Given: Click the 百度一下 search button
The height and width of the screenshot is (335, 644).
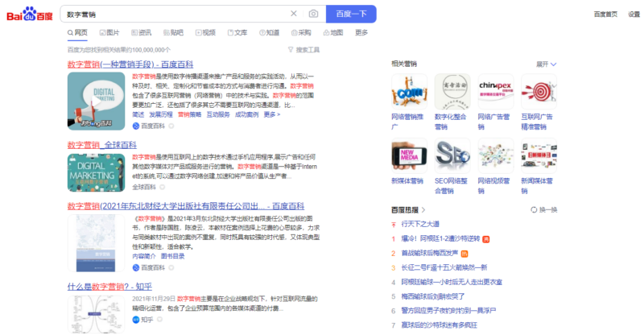Looking at the screenshot, I should (351, 14).
